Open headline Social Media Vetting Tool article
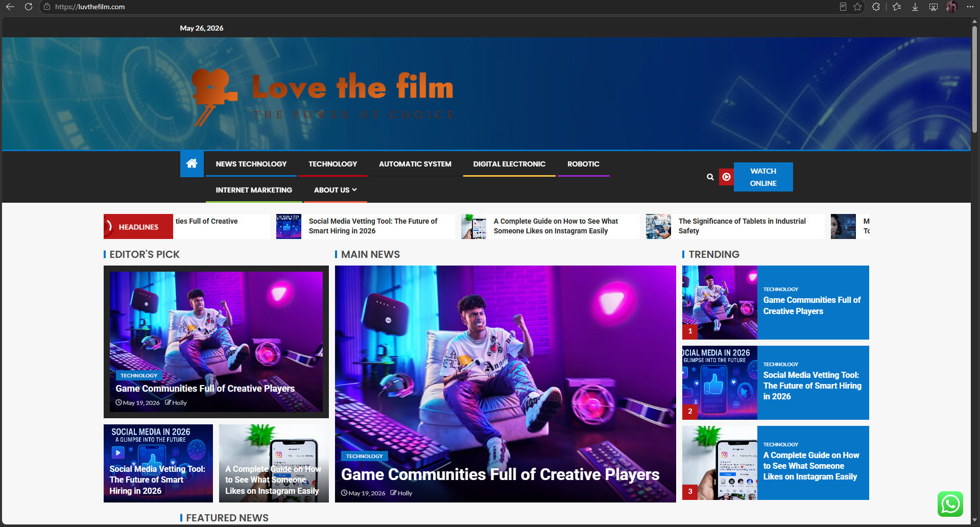This screenshot has width=980, height=527. 373,226
